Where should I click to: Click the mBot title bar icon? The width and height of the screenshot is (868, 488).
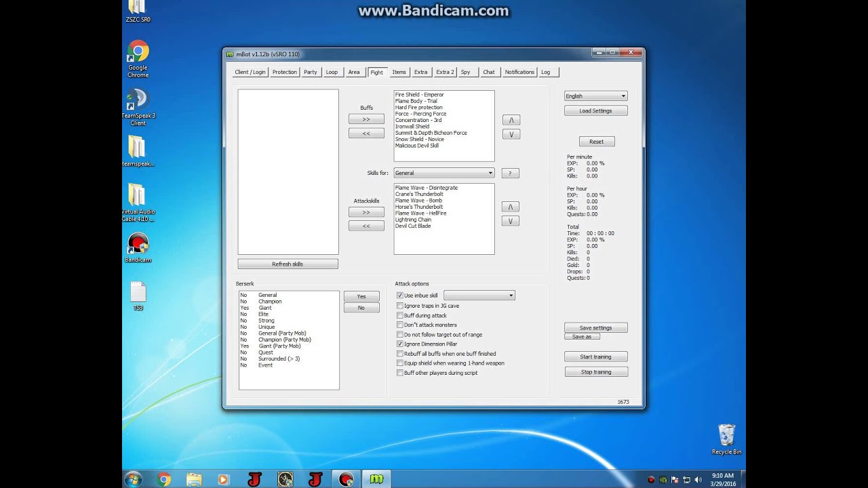point(230,54)
